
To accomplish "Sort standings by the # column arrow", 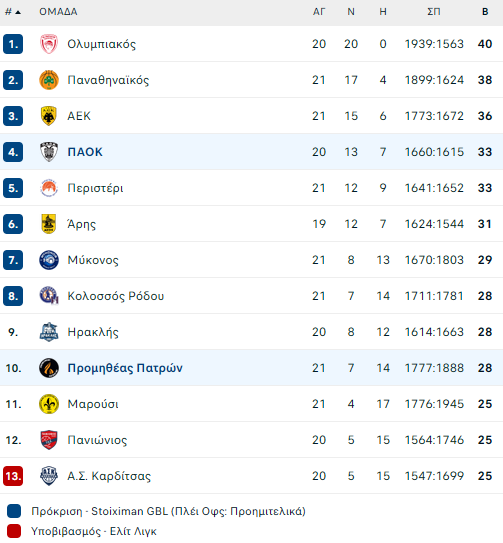I will pyautogui.click(x=13, y=12).
